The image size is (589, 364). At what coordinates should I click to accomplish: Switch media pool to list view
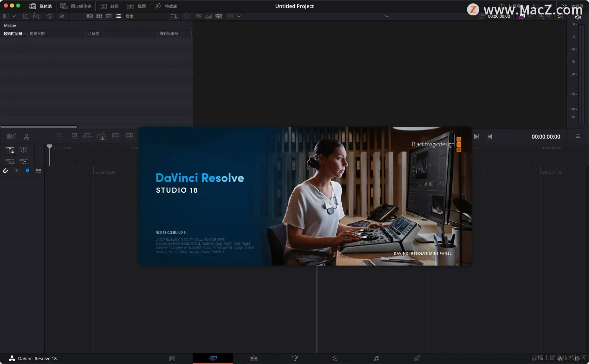[118, 16]
